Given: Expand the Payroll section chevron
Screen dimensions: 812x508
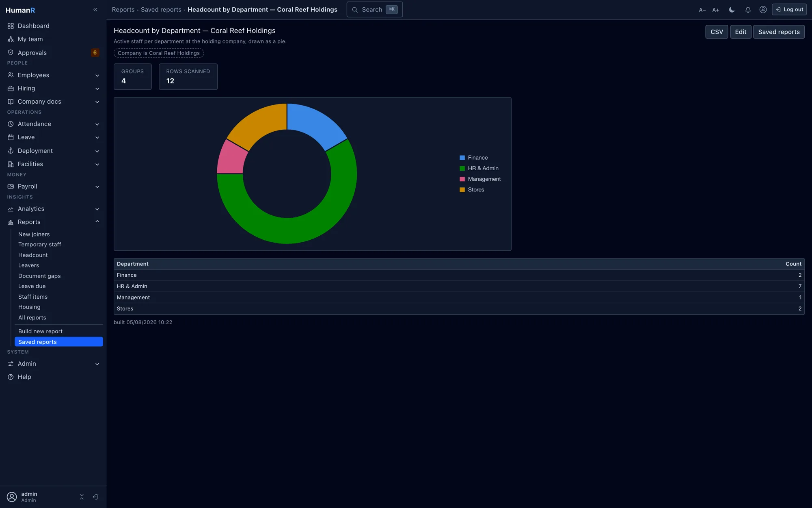Looking at the screenshot, I should point(97,187).
